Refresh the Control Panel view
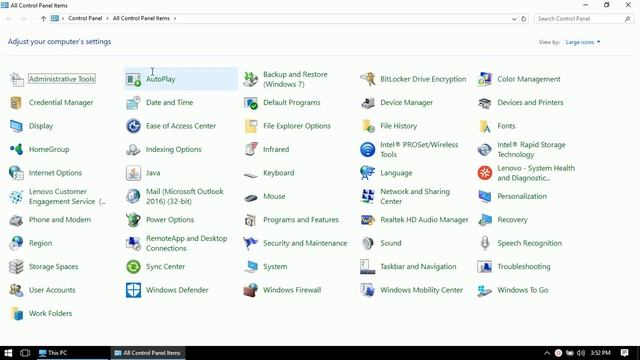The image size is (640, 360). point(524,19)
